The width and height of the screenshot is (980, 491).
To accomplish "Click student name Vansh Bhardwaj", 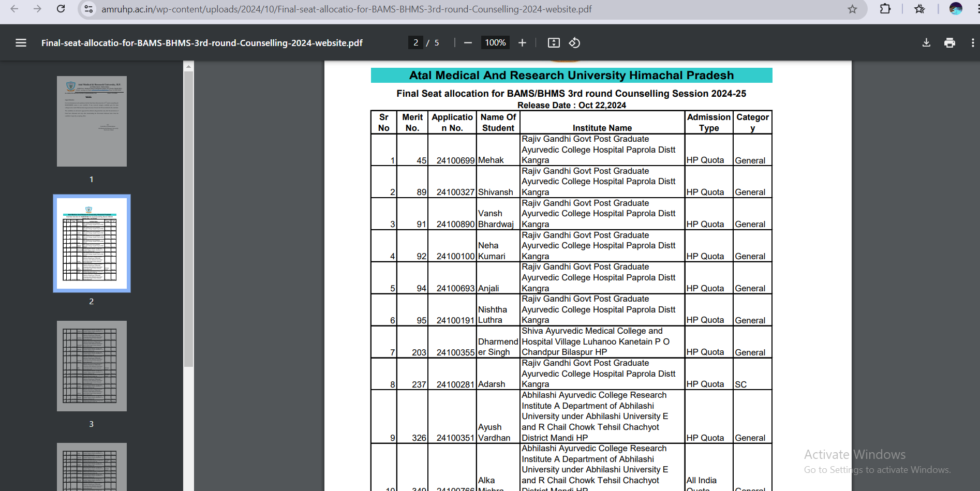I will (x=496, y=219).
